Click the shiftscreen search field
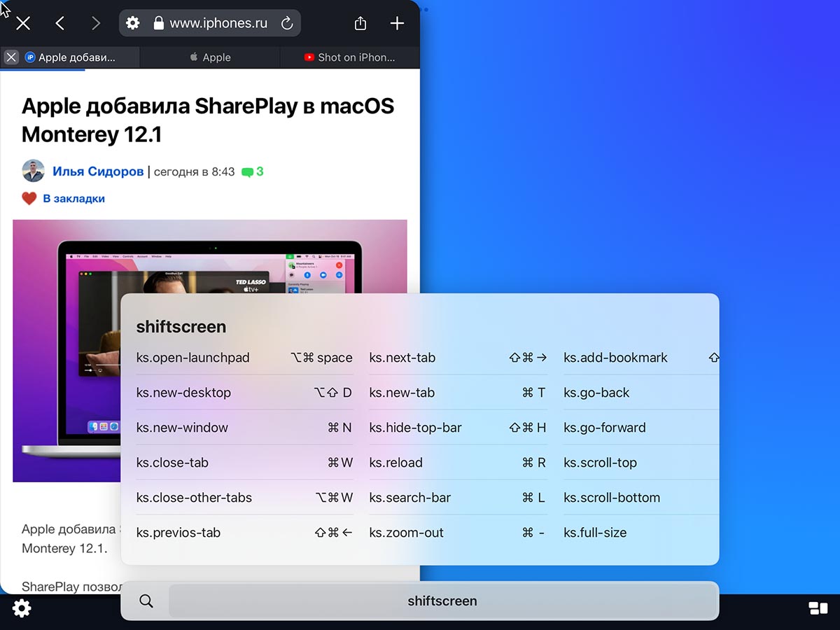This screenshot has width=840, height=630. [x=442, y=601]
